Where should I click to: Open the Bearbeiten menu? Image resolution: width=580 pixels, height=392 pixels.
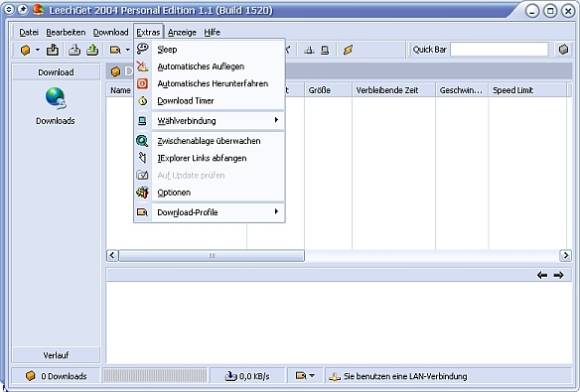pyautogui.click(x=66, y=33)
